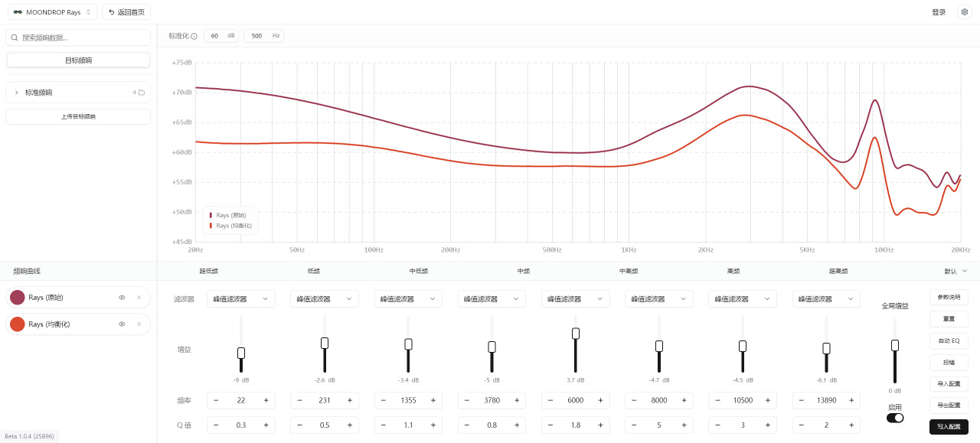
Task: Decrease frequency 3780 with minus
Action: (x=467, y=400)
